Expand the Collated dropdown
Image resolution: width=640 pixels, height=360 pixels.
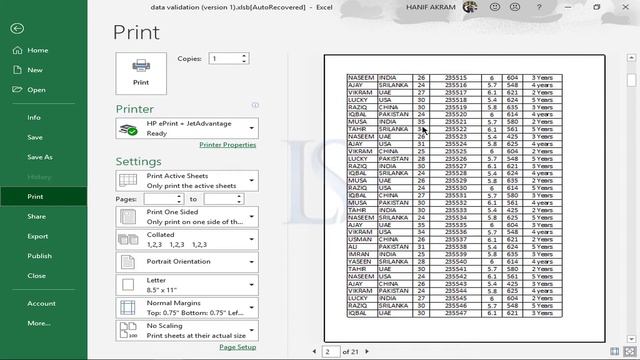tap(187, 240)
